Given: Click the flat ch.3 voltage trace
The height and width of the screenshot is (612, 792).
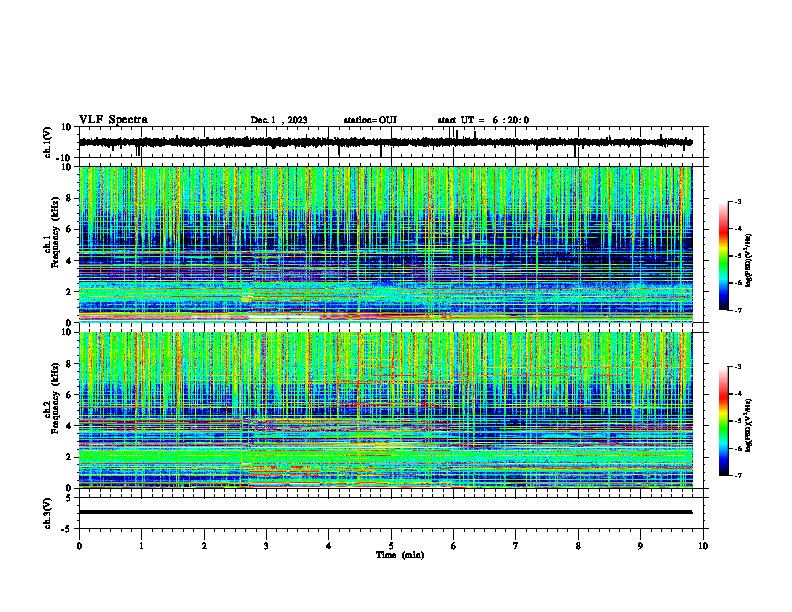Looking at the screenshot, I should 385,512.
